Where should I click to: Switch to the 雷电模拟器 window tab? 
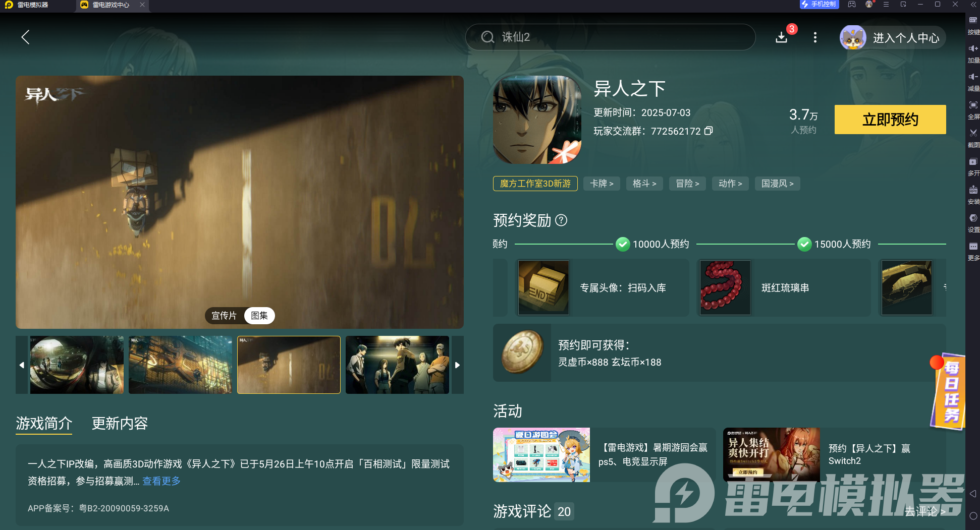[x=33, y=5]
